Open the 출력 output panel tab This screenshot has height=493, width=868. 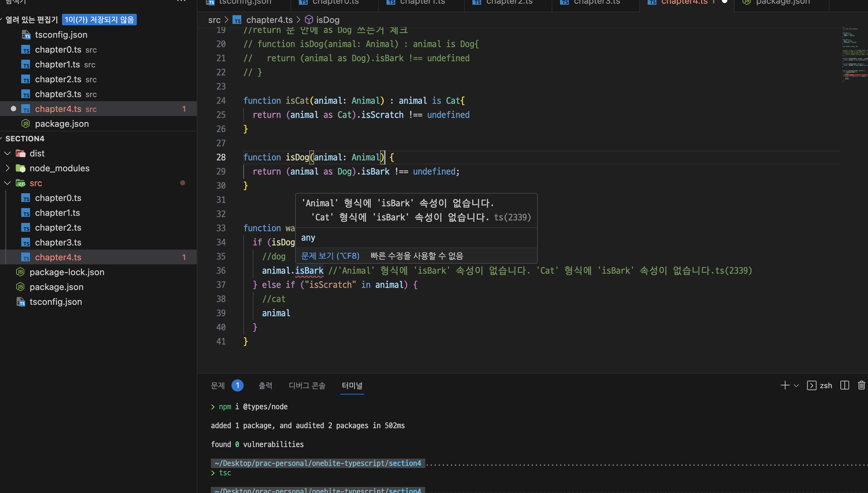[265, 385]
